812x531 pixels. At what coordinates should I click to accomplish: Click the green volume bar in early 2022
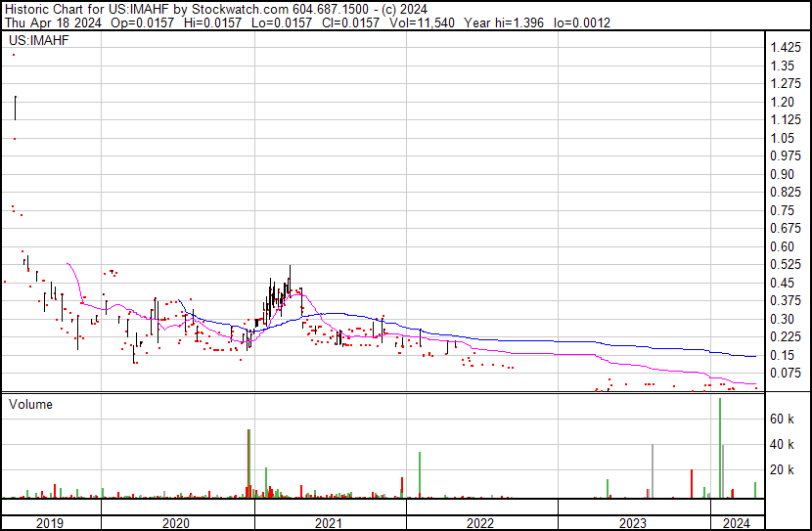(420, 475)
